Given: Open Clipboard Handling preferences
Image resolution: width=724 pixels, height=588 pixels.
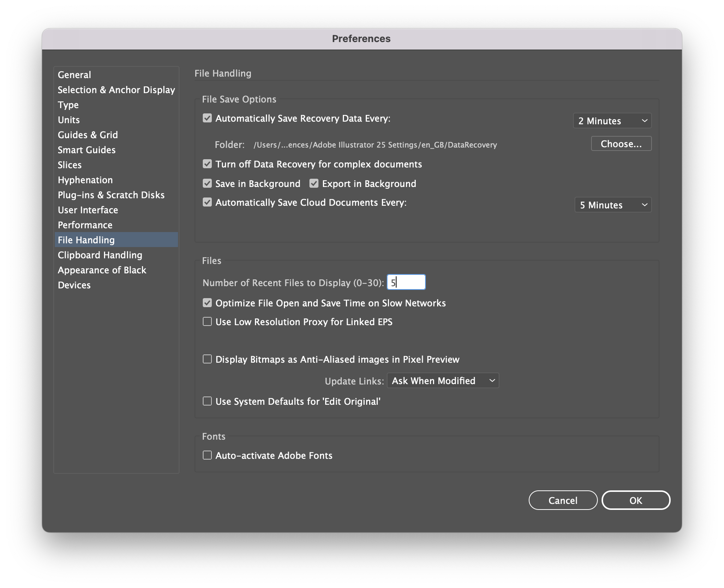Looking at the screenshot, I should coord(100,255).
